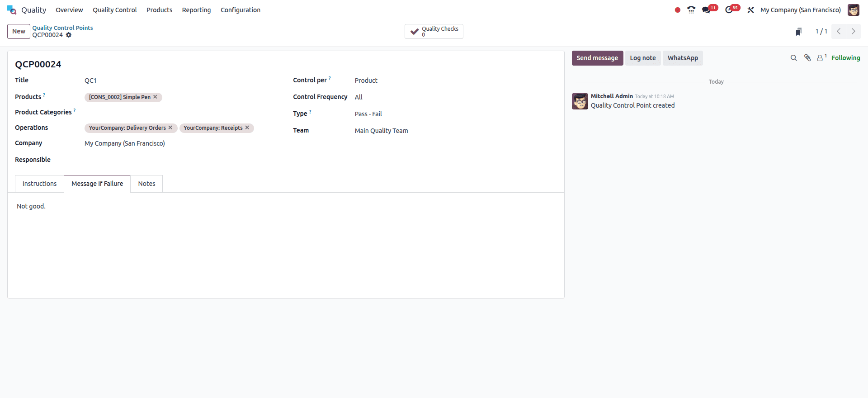The width and height of the screenshot is (868, 398).
Task: Open the user avatar menu top right
Action: point(853,9)
